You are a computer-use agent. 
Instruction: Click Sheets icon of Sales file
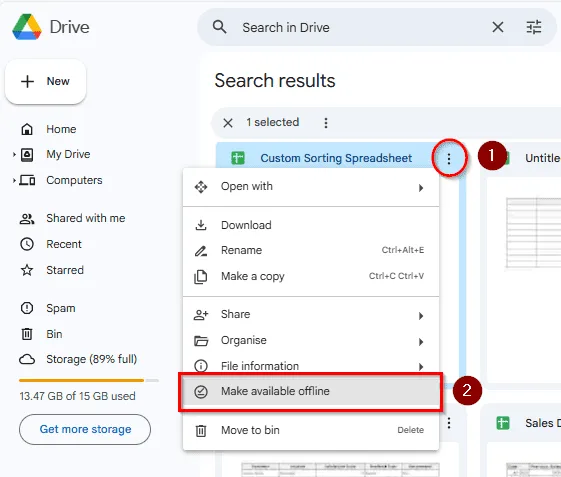pos(503,423)
